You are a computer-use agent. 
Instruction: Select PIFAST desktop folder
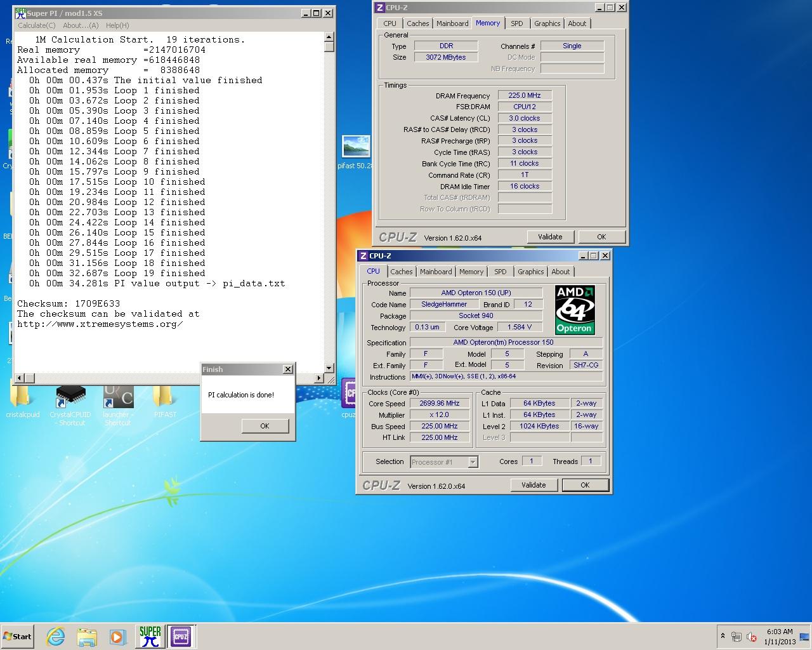[165, 401]
